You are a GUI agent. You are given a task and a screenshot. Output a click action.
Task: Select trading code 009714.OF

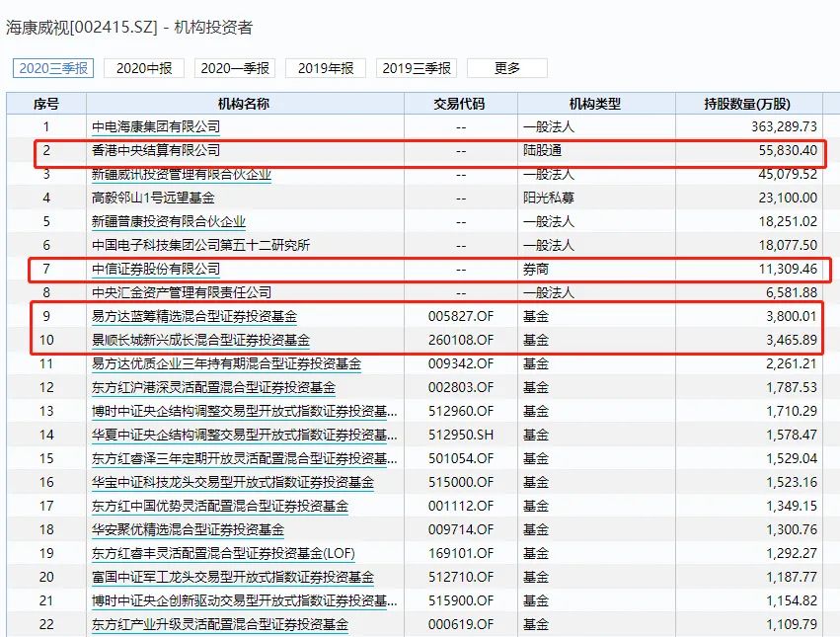[461, 529]
